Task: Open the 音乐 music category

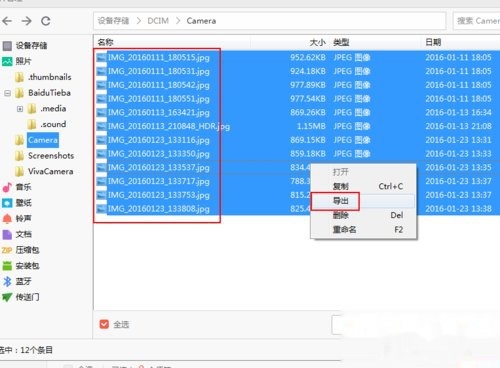Action: click(17, 187)
